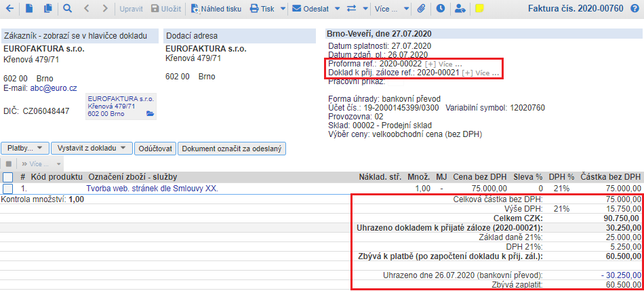Create new document with page icon
The image size is (644, 291).
28,9
